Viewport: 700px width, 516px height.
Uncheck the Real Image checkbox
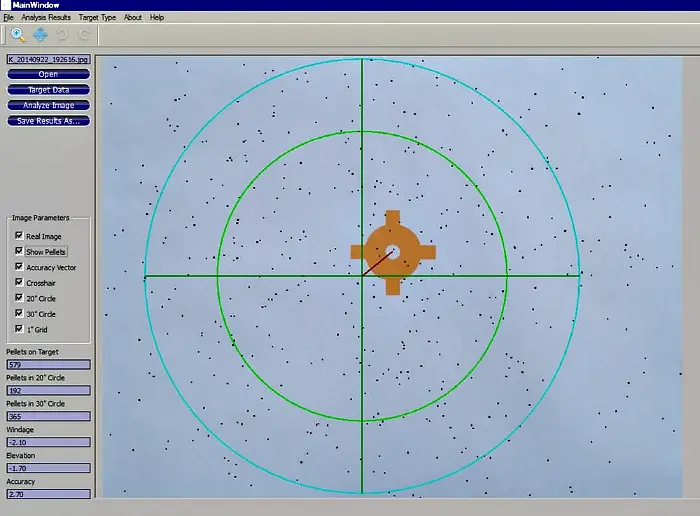(x=19, y=236)
